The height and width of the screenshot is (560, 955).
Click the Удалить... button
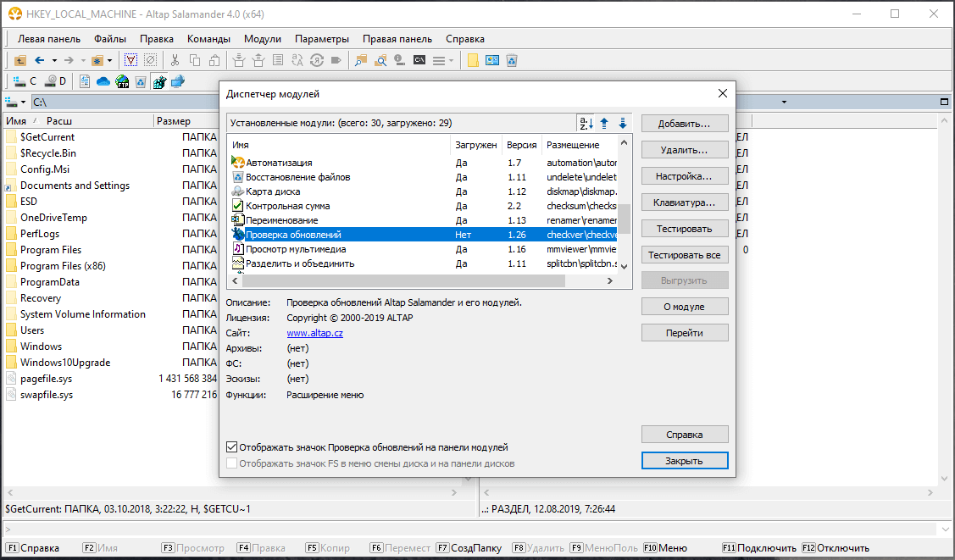coord(685,150)
